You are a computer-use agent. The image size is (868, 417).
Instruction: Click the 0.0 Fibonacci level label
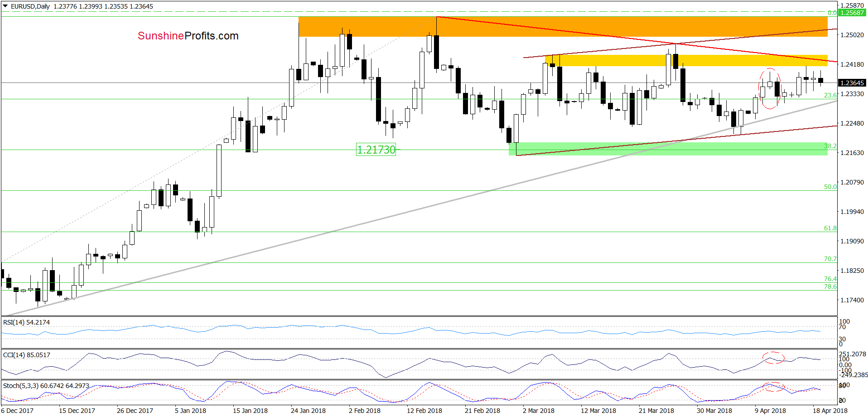pos(832,13)
